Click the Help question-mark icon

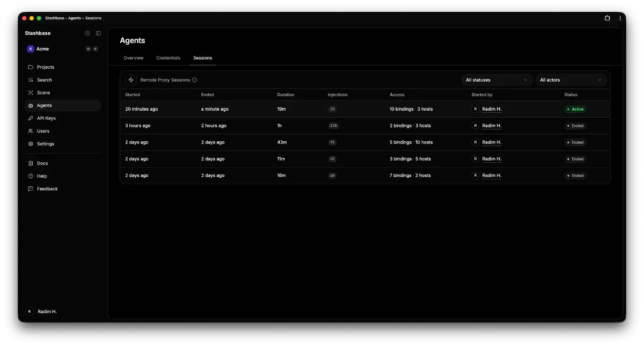coord(31,176)
